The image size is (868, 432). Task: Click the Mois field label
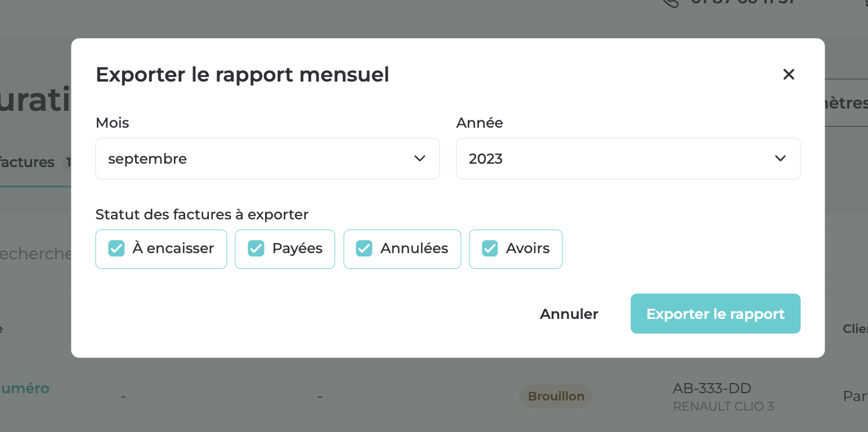point(112,123)
